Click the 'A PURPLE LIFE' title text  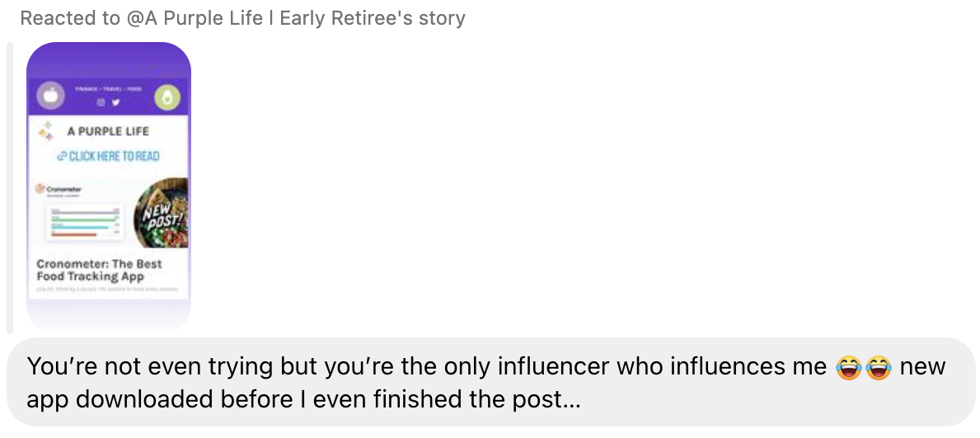(x=108, y=131)
